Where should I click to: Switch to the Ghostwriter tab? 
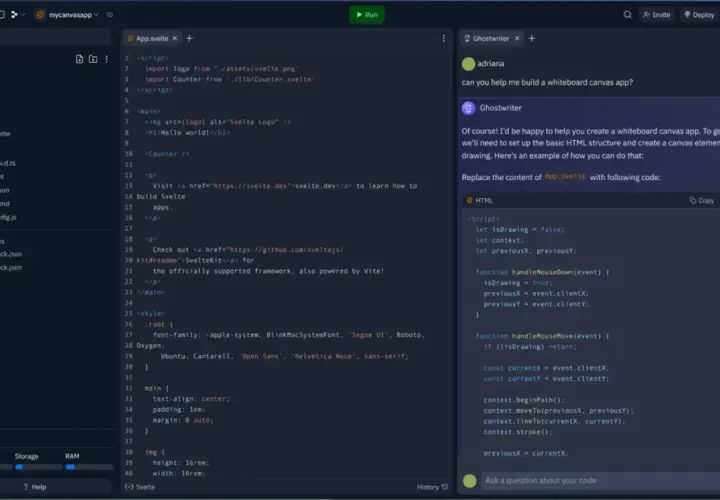click(491, 39)
